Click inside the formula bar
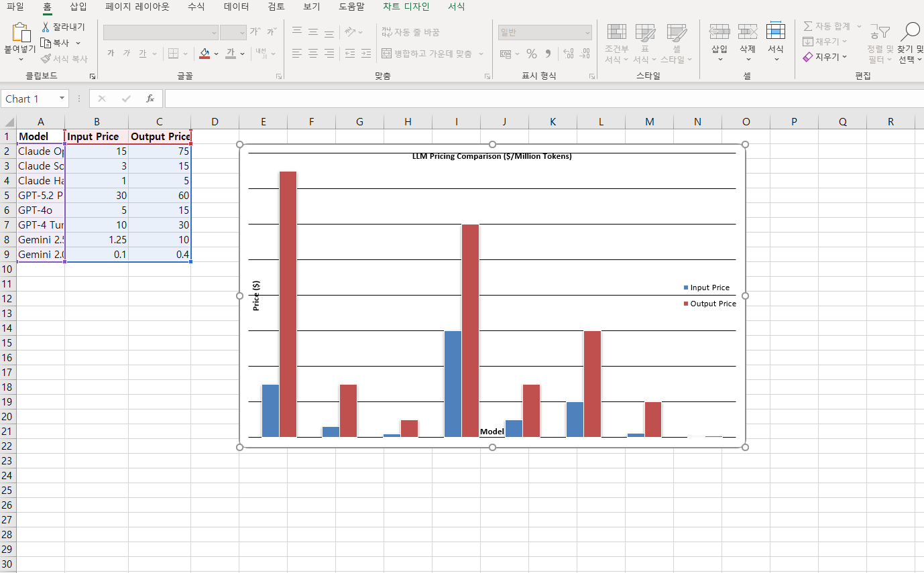The height and width of the screenshot is (573, 924). [x=544, y=99]
